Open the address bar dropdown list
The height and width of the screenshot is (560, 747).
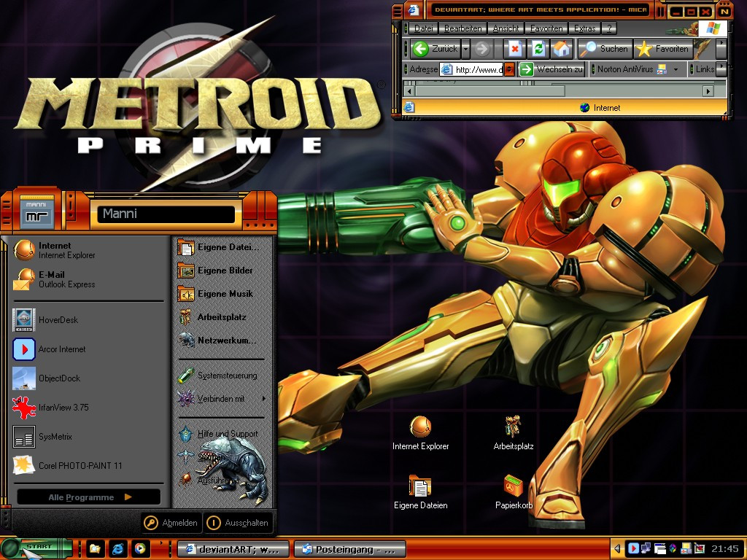tap(509, 69)
